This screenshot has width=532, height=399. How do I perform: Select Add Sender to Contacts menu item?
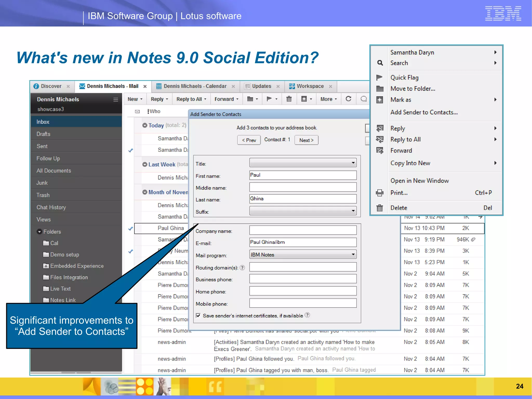[x=424, y=112]
